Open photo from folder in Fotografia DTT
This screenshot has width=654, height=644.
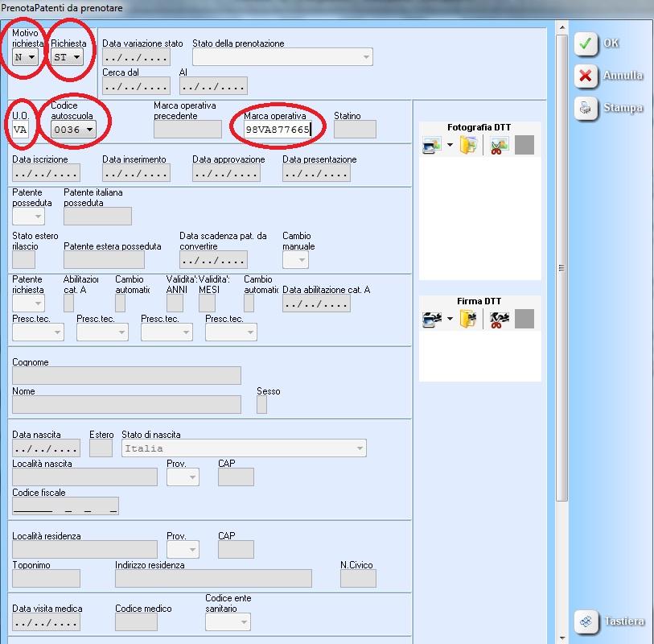click(x=468, y=146)
